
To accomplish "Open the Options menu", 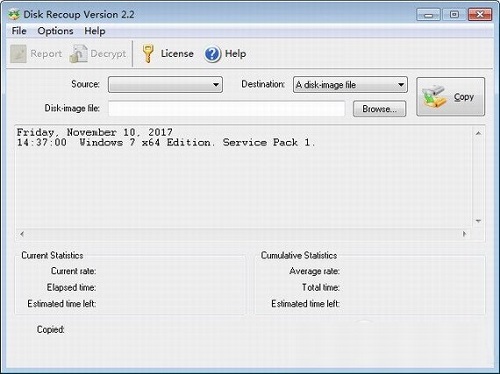I will [55, 31].
